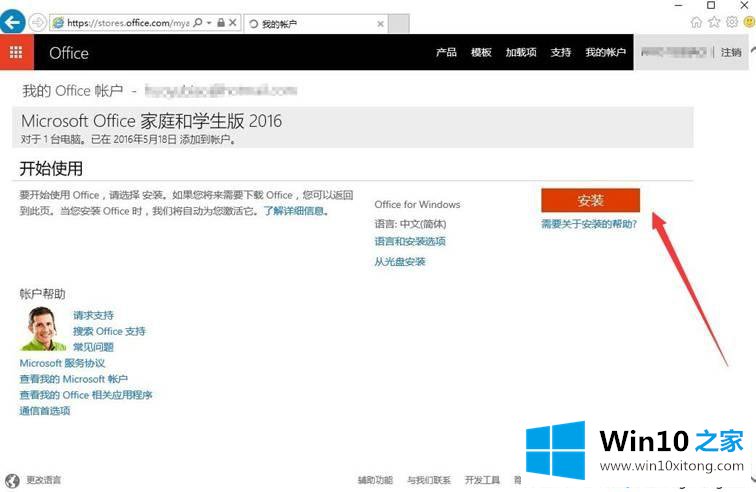This screenshot has width=756, height=492.
Task: Open the Office app launcher grid
Action: (x=16, y=52)
